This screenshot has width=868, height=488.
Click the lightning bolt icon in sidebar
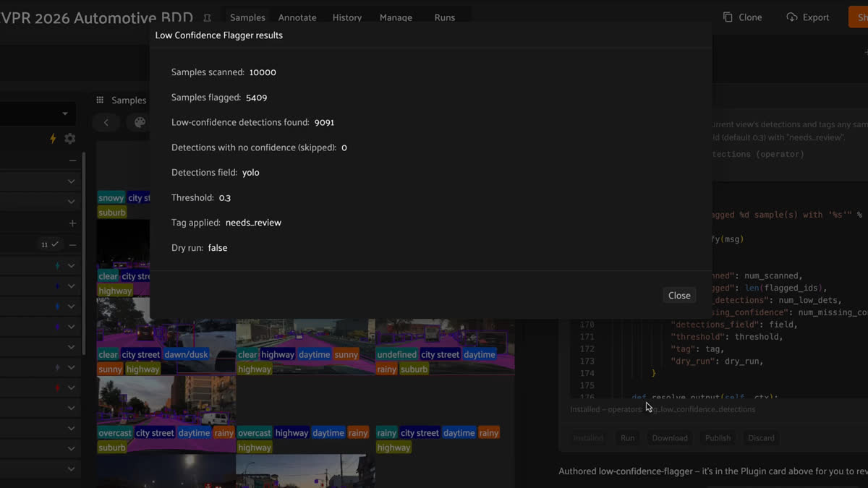(x=52, y=138)
